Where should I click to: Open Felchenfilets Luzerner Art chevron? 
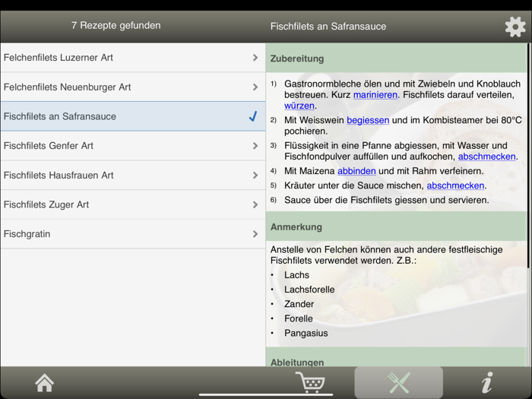pos(255,58)
